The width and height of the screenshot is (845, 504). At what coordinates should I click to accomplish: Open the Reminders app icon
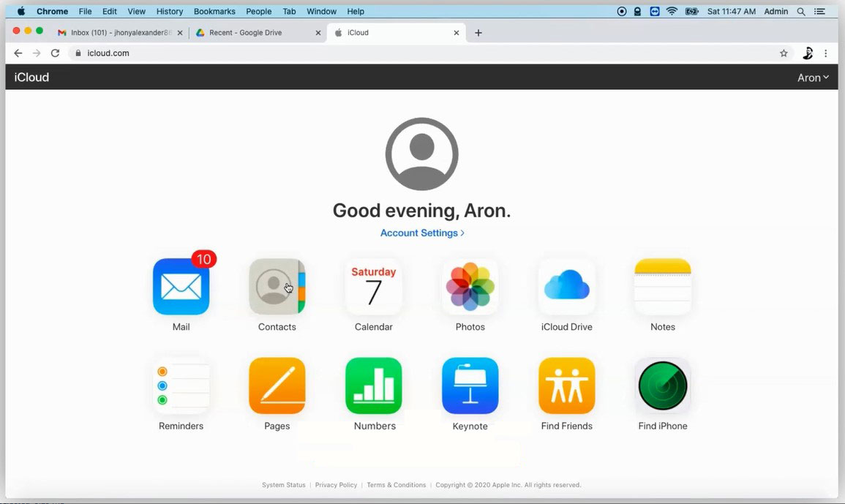(x=181, y=385)
